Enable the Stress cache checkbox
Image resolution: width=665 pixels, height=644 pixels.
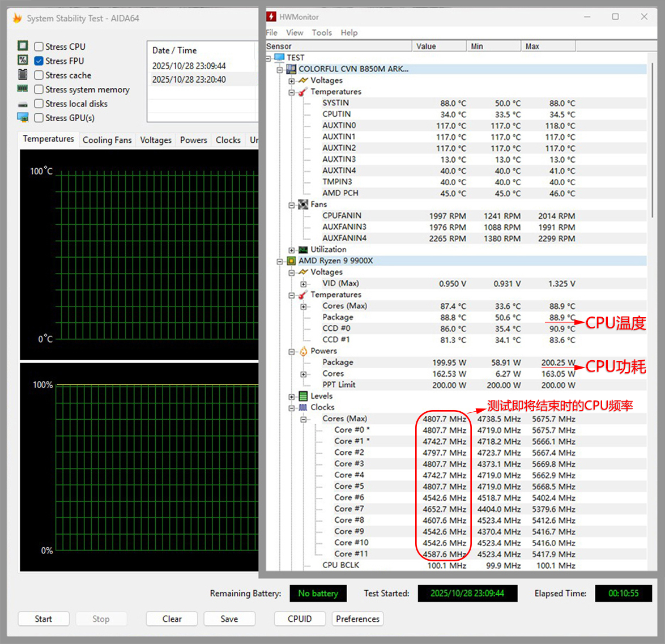pyautogui.click(x=39, y=75)
